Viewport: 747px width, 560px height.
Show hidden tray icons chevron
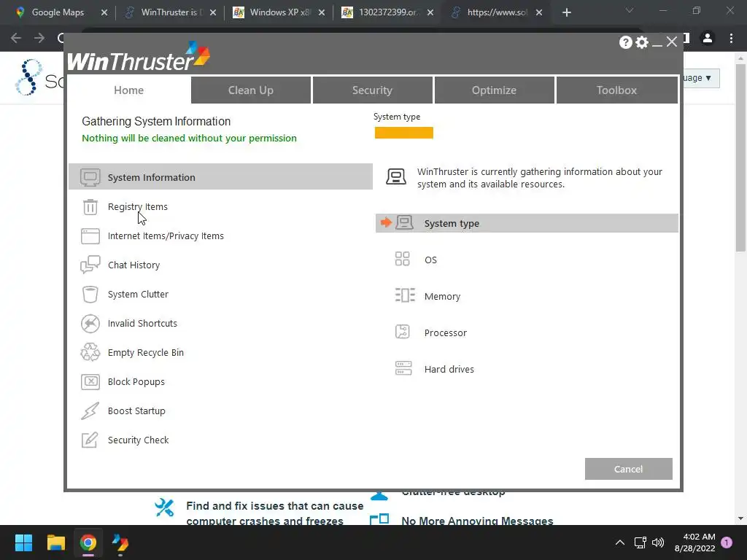tap(620, 542)
